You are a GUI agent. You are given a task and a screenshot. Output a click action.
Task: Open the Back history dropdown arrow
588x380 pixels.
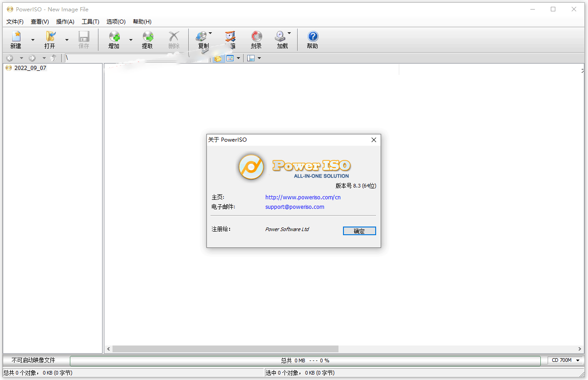(21, 58)
